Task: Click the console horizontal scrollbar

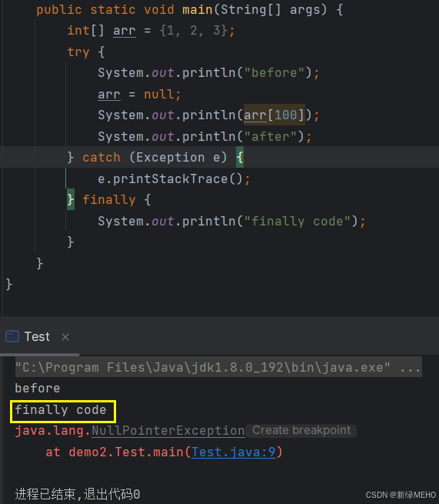Action: point(40,355)
